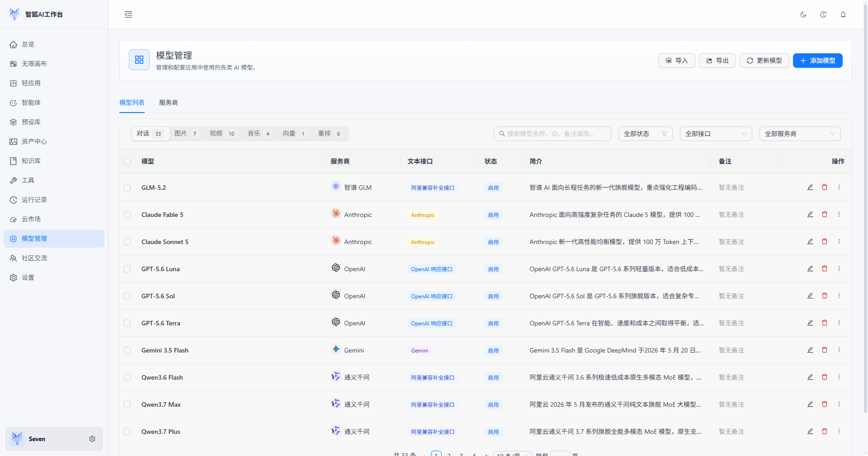This screenshot has width=868, height=456.
Task: Delete the Gemini 3.5 Flash model
Action: (x=825, y=350)
